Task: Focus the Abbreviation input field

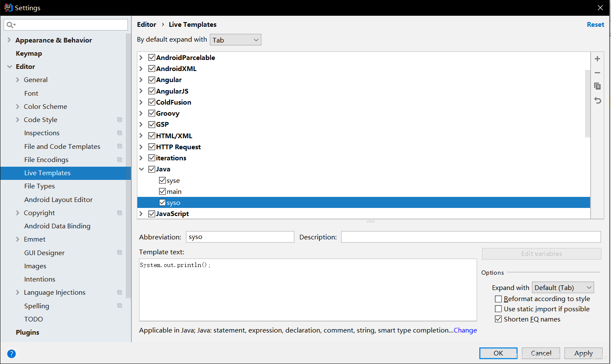Action: 240,237
